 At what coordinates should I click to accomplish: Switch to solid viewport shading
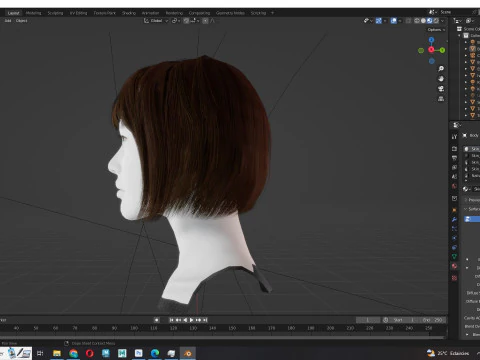423,21
